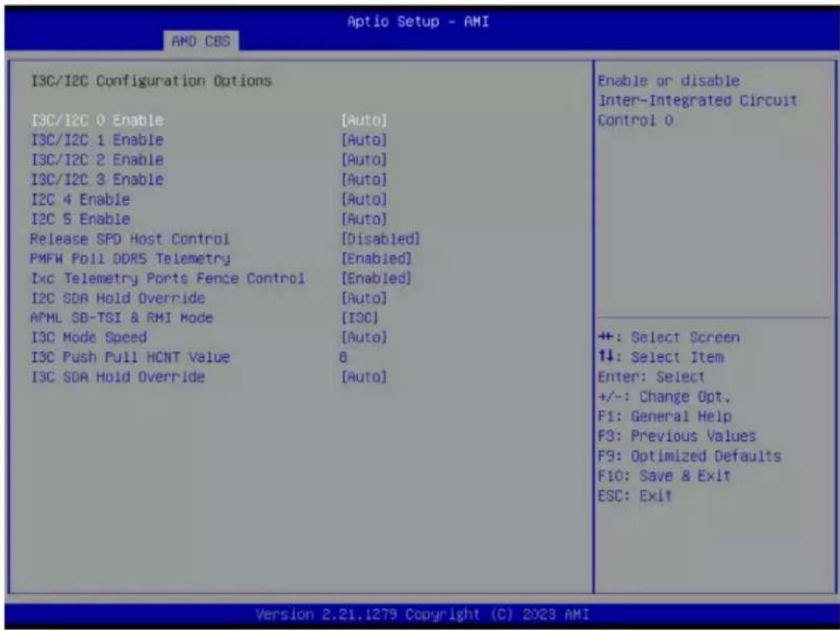Open the I3C/I2C 2 Enable [Auto] value

(x=364, y=160)
